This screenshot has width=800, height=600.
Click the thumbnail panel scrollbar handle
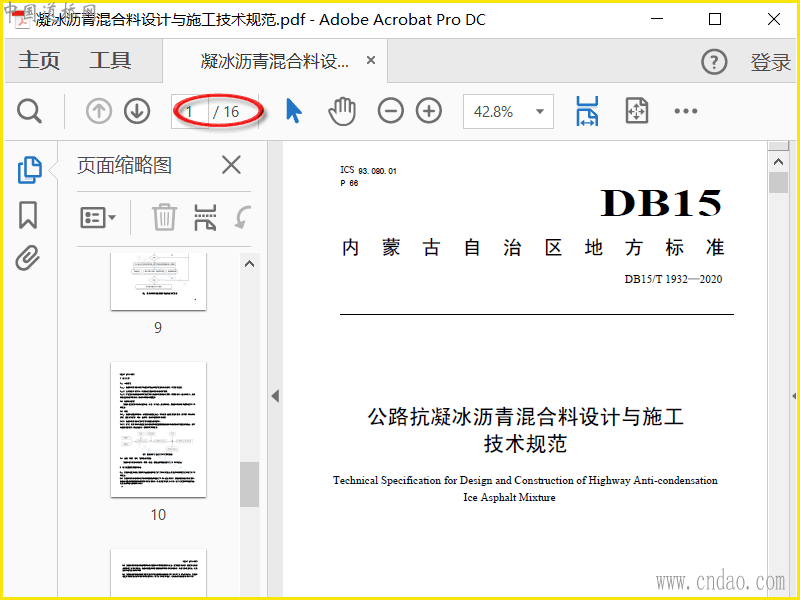click(x=249, y=484)
